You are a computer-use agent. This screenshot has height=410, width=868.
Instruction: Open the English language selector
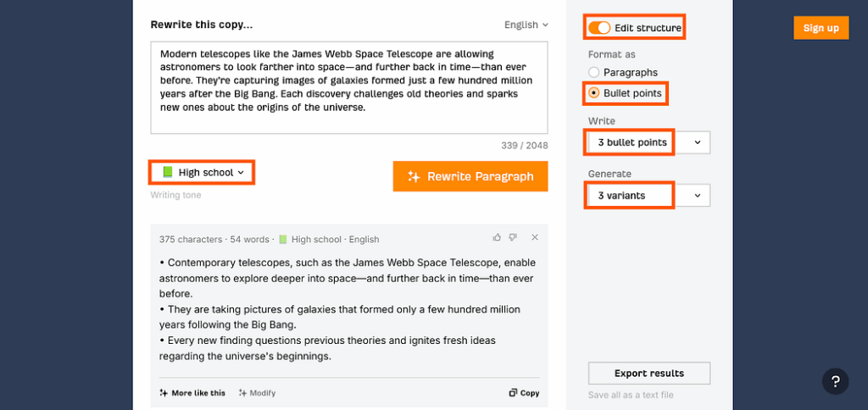[526, 25]
